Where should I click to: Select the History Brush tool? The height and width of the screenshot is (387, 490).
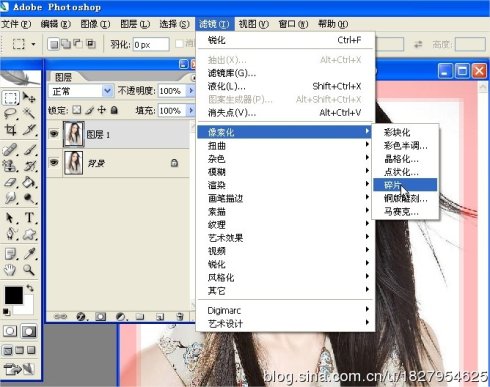[29, 166]
